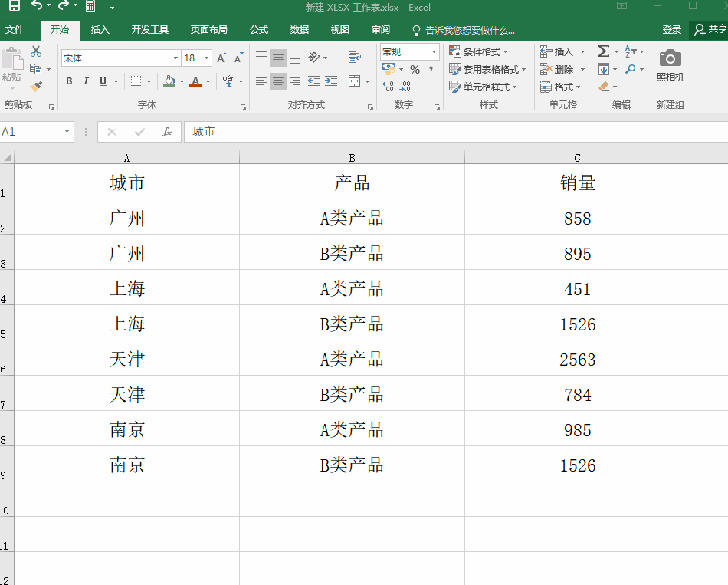Open the borders tool icon
The image size is (728, 585).
point(136,81)
